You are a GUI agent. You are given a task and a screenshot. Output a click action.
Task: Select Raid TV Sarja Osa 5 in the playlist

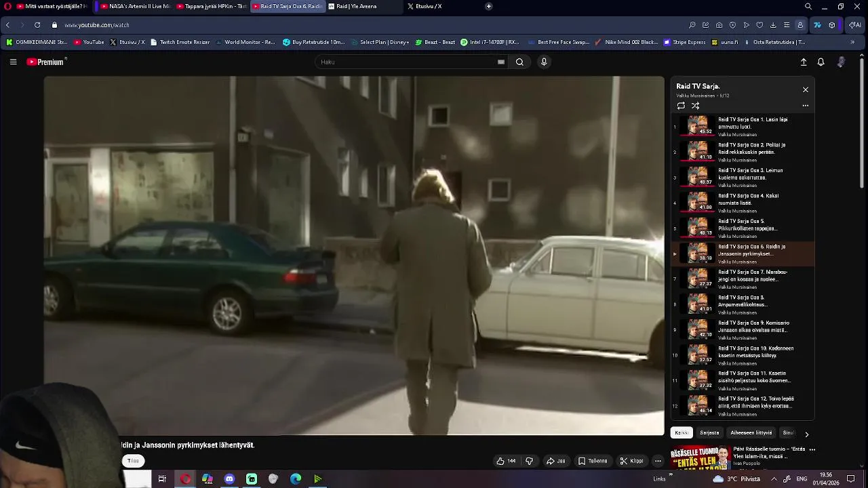click(x=743, y=228)
